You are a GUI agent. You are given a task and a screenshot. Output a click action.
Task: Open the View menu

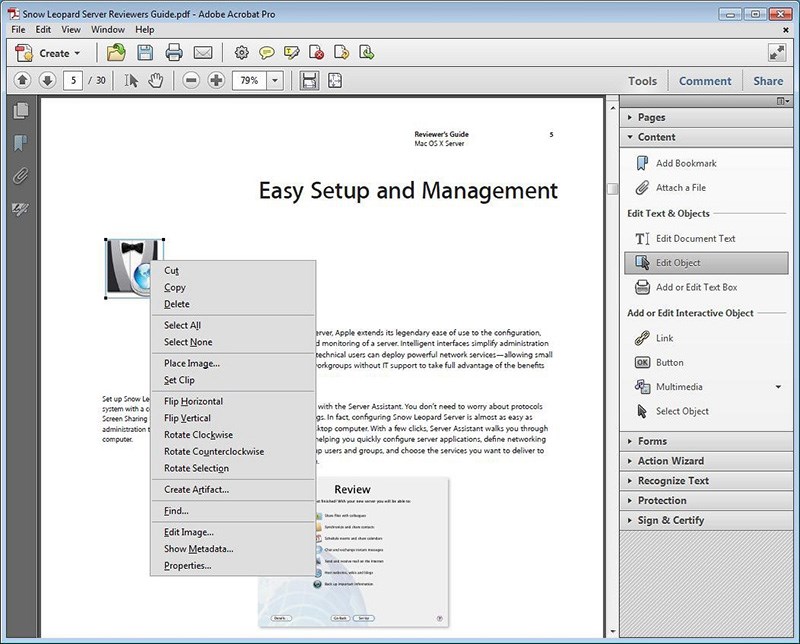[x=71, y=29]
